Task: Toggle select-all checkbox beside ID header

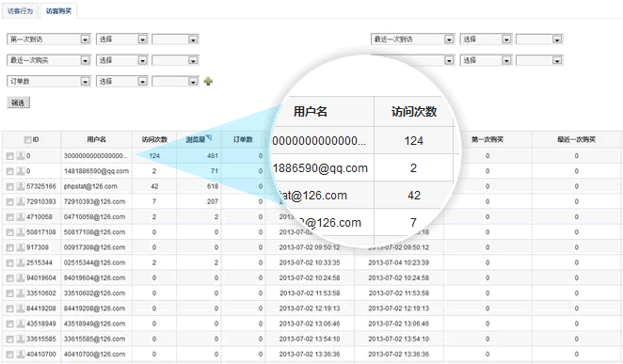Action: (x=27, y=140)
